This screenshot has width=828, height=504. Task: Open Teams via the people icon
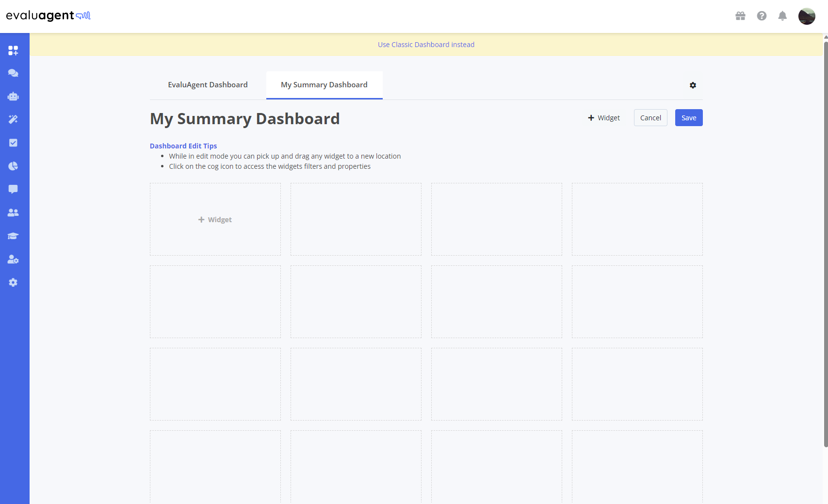pos(13,212)
